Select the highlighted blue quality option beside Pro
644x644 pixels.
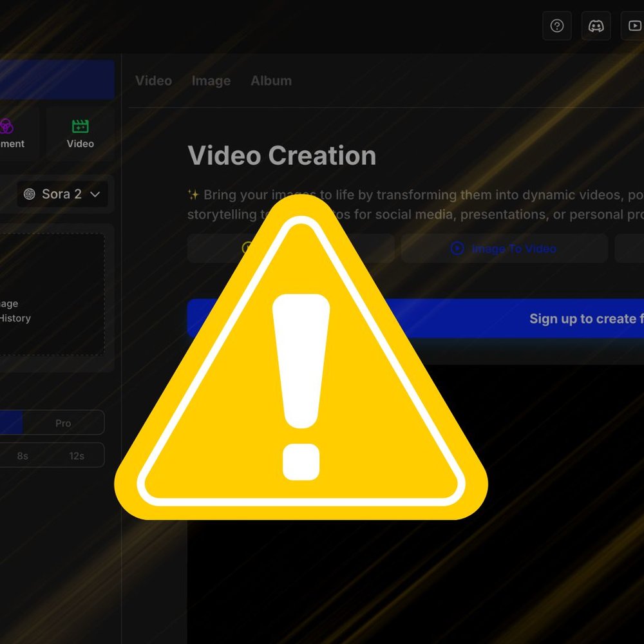pyautogui.click(x=10, y=423)
